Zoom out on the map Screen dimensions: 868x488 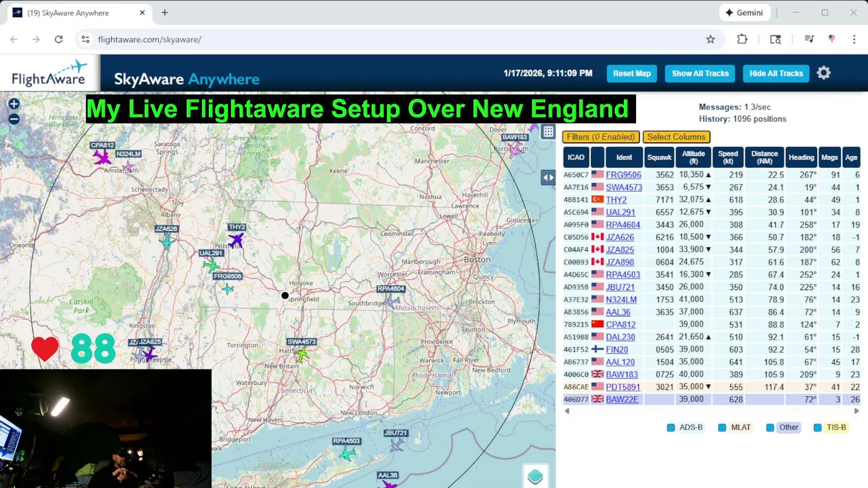point(14,119)
